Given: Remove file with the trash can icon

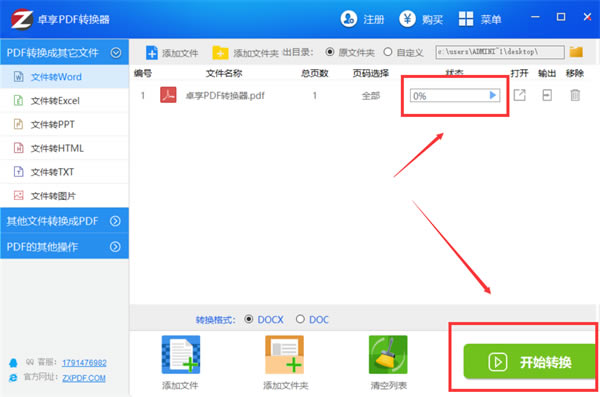Looking at the screenshot, I should click(x=575, y=95).
